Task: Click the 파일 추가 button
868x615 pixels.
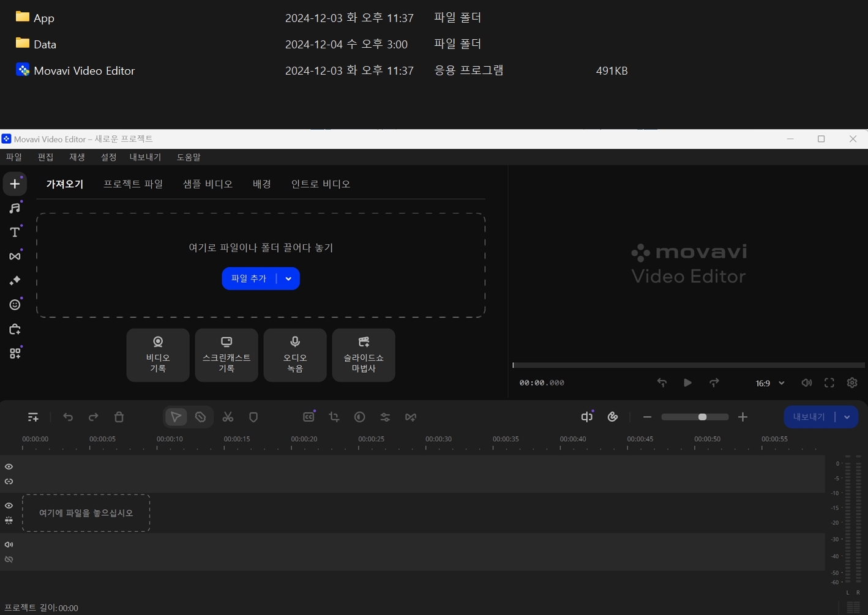Action: (x=249, y=278)
